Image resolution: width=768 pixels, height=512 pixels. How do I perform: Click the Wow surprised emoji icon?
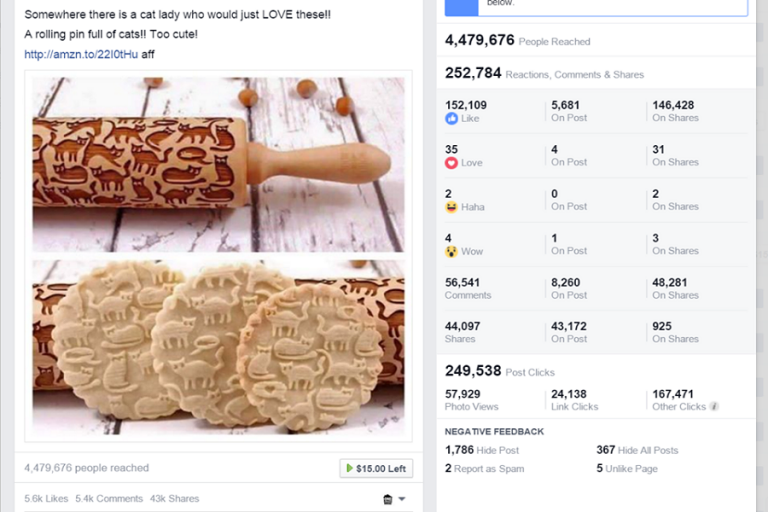(x=451, y=251)
